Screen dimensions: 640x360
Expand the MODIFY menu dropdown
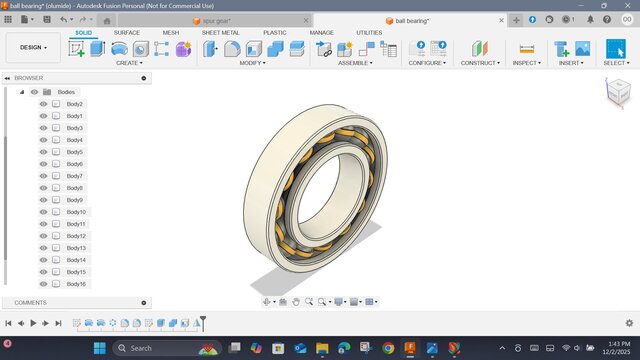[x=252, y=63]
